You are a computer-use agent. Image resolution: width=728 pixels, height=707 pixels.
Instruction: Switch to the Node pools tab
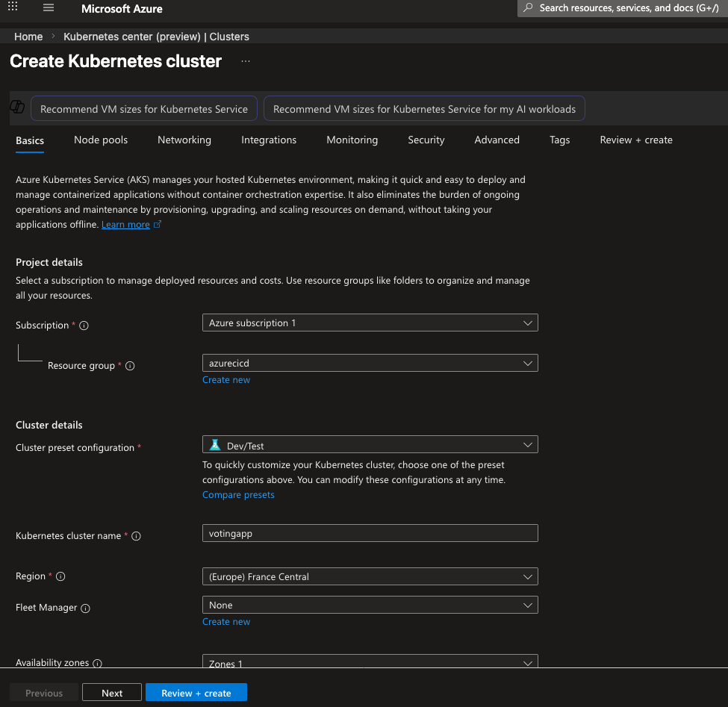(101, 140)
